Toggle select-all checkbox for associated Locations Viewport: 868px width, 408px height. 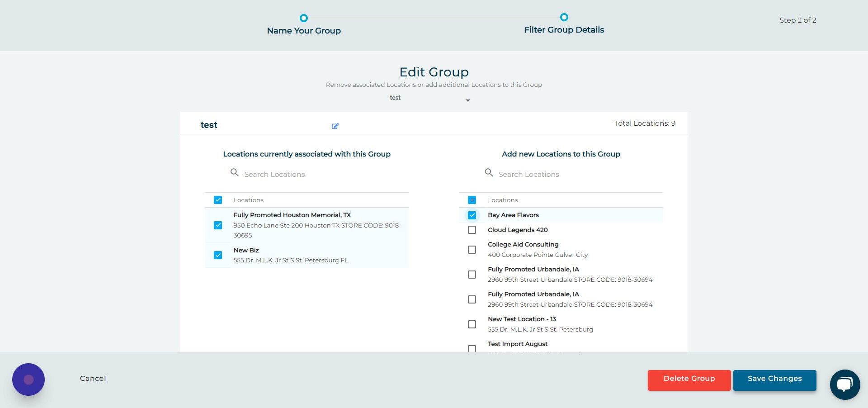click(x=218, y=200)
